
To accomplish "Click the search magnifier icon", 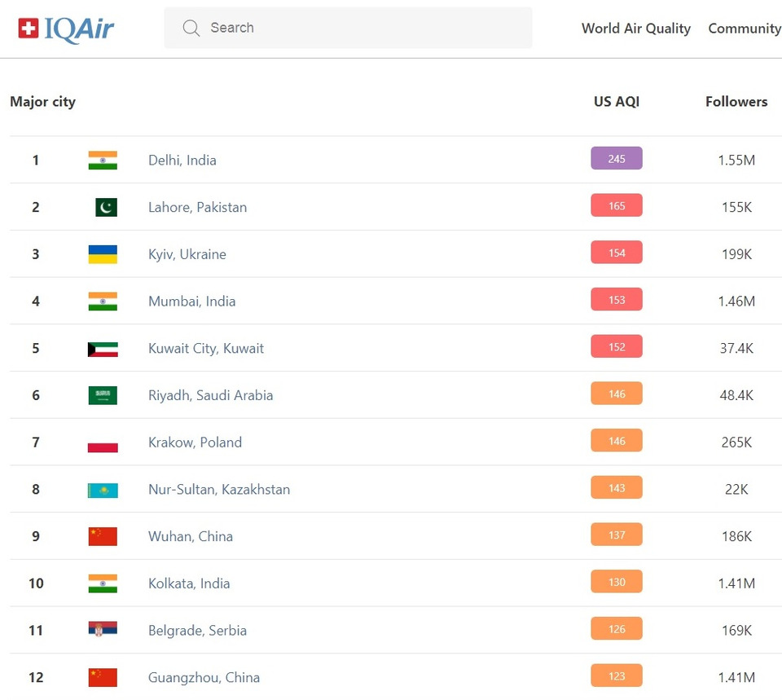I will [191, 29].
